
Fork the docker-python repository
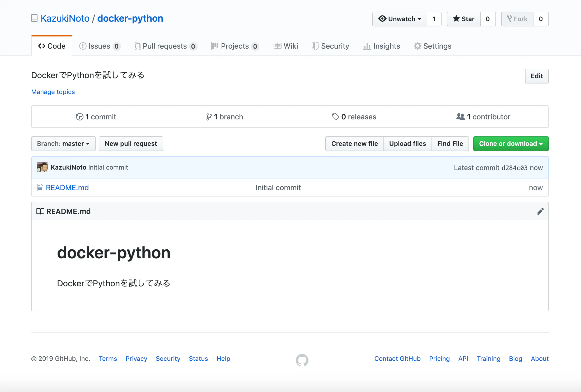pyautogui.click(x=517, y=19)
